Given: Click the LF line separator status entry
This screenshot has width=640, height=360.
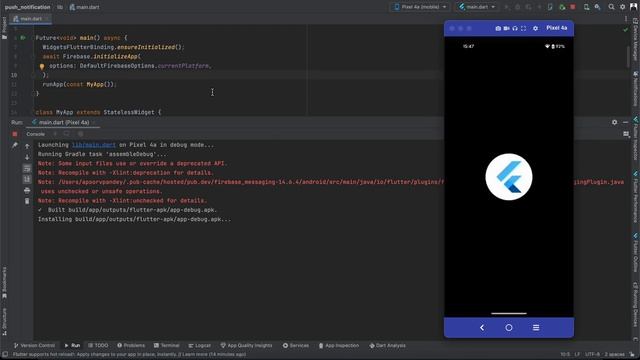Looking at the screenshot, I should (x=578, y=354).
